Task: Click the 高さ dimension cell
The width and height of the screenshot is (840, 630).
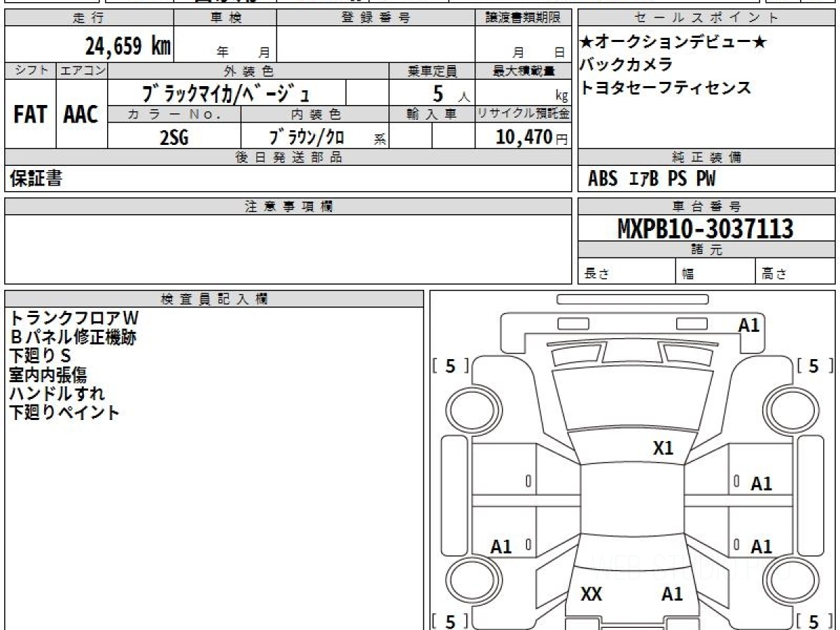Action: click(x=796, y=272)
